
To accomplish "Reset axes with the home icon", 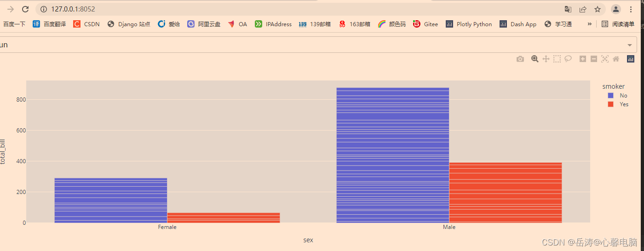I will [x=616, y=59].
